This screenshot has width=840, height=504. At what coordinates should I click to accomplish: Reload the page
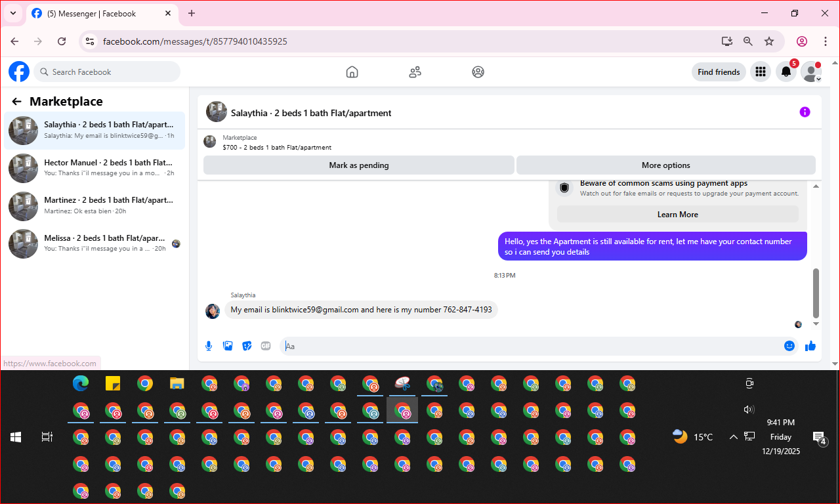coord(62,41)
